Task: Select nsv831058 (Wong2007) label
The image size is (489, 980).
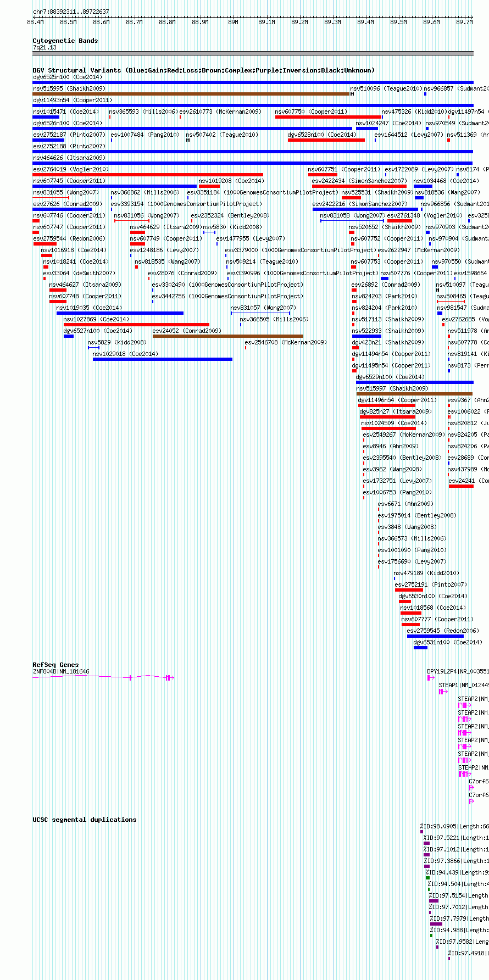Action: (x=353, y=216)
